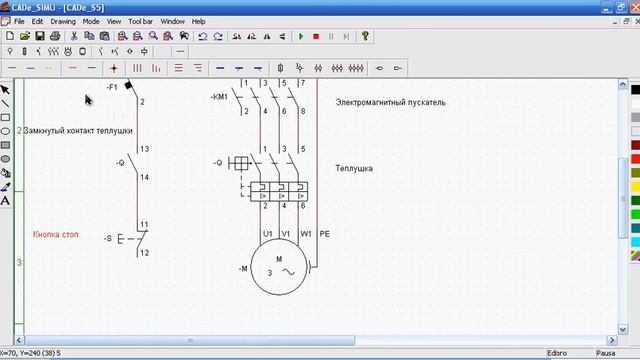This screenshot has height=360, width=640.
Task: Select the text tool A
Action: 5,201
